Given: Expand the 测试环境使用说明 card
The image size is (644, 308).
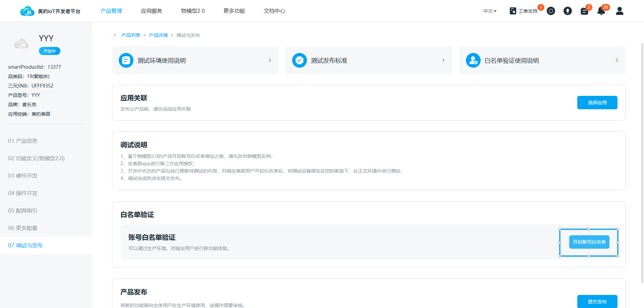Looking at the screenshot, I should (x=195, y=60).
